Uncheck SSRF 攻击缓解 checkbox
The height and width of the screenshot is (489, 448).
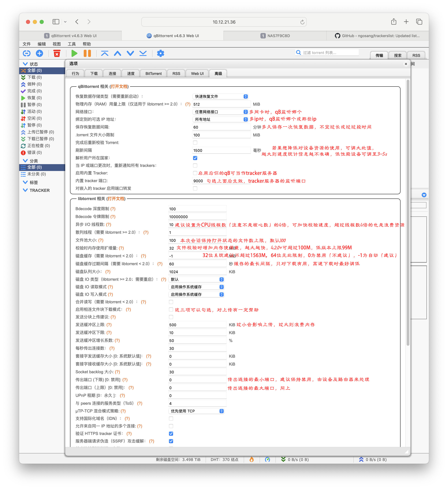pyautogui.click(x=171, y=441)
